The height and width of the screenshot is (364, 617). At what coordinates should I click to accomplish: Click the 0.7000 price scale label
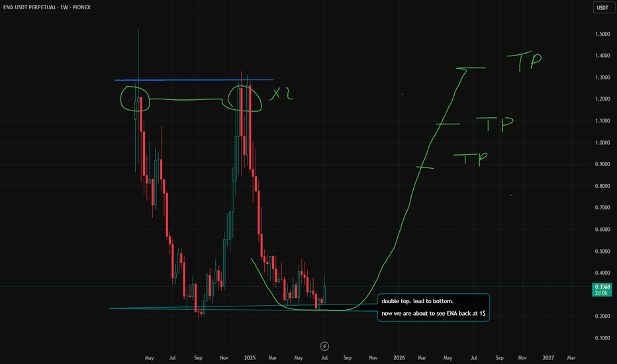[x=602, y=207]
